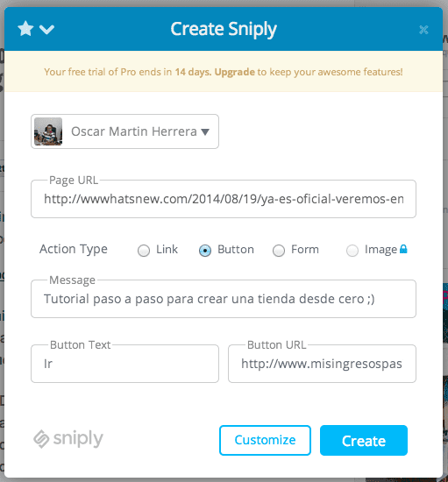The image size is (448, 482).
Task: Click the star favorites icon in header
Action: point(25,29)
